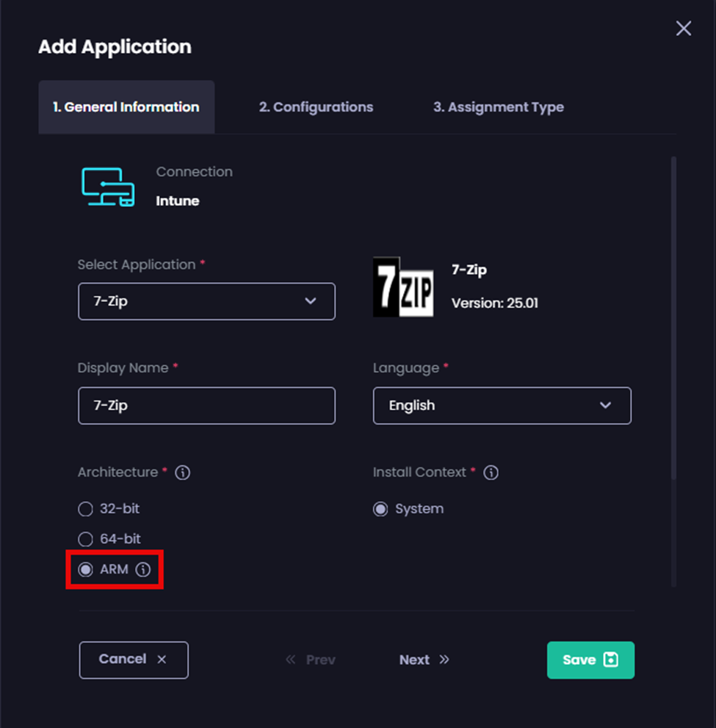Click the chevron in the Language selector
This screenshot has height=728, width=716.
tap(607, 406)
